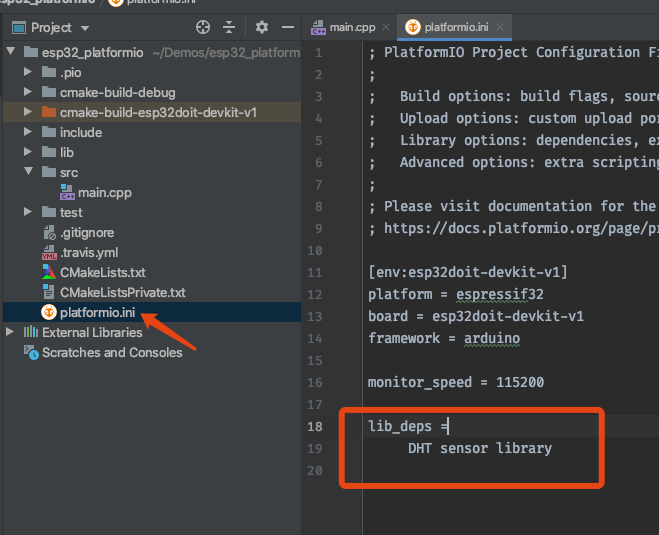Viewport: 659px width, 535px height.
Task: Collapse the src folder
Action: 28,172
